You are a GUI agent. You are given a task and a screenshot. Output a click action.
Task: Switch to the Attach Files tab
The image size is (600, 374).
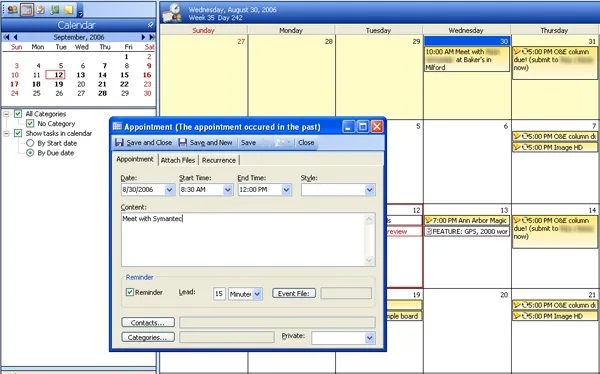(178, 160)
